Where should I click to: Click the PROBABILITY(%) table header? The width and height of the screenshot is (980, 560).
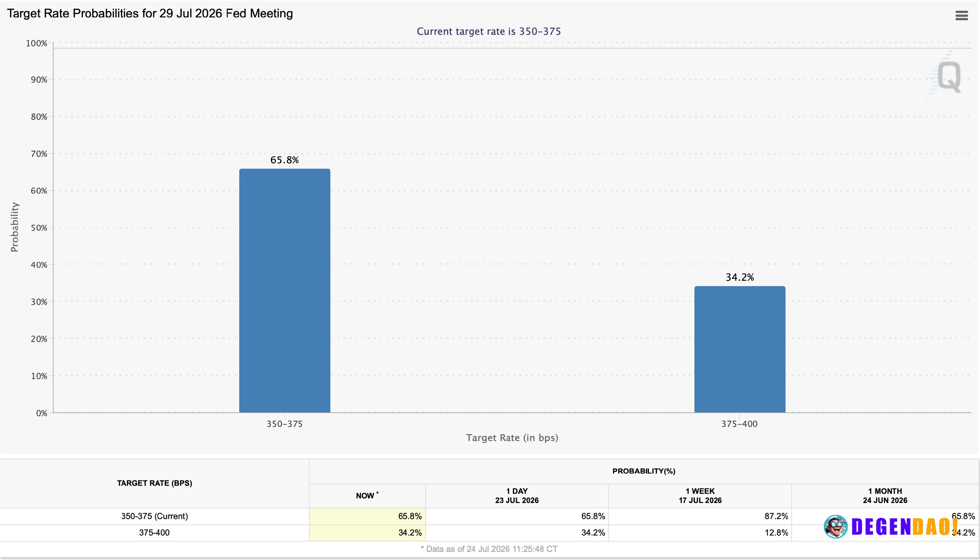644,471
